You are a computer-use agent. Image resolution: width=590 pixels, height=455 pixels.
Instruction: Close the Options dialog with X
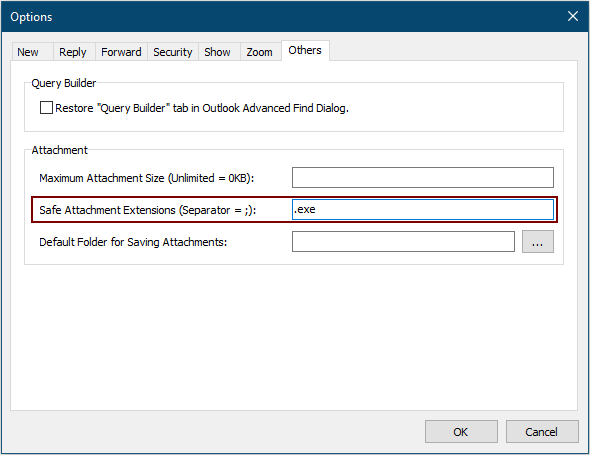point(573,16)
